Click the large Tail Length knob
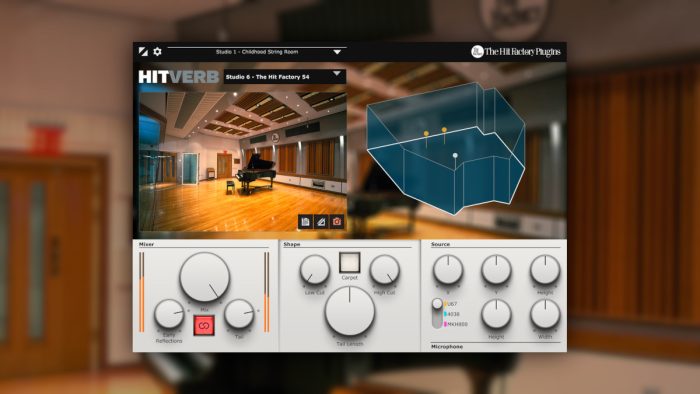 click(x=350, y=311)
